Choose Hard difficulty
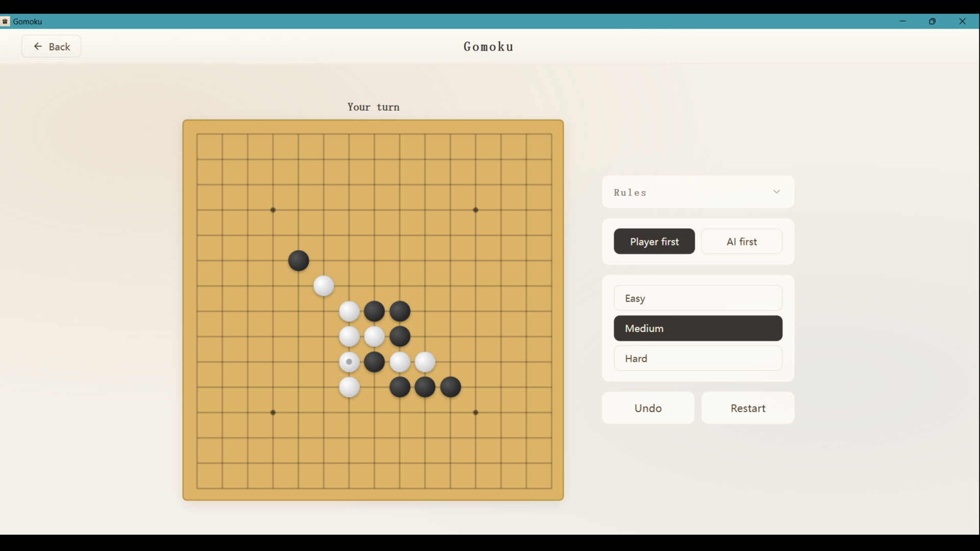980x551 pixels. coord(698,358)
